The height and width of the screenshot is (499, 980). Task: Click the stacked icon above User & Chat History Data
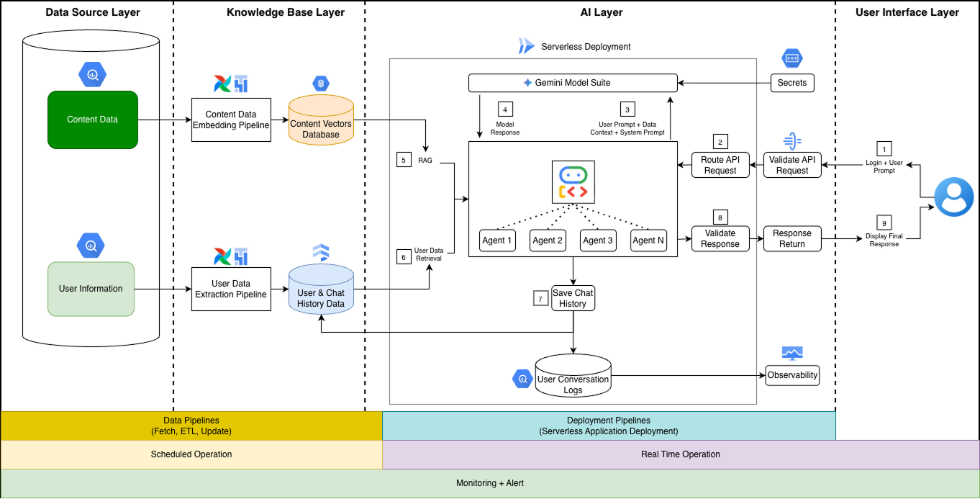[x=321, y=252]
